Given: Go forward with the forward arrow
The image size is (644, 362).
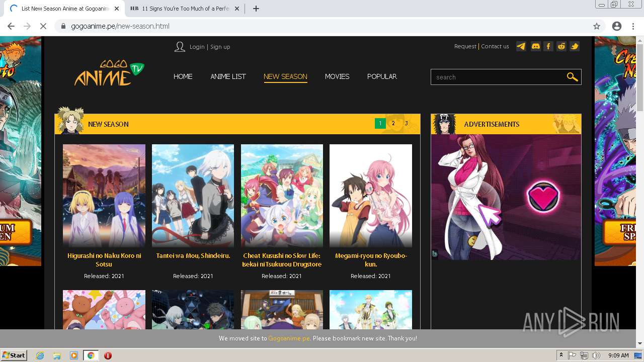Looking at the screenshot, I should point(27,26).
